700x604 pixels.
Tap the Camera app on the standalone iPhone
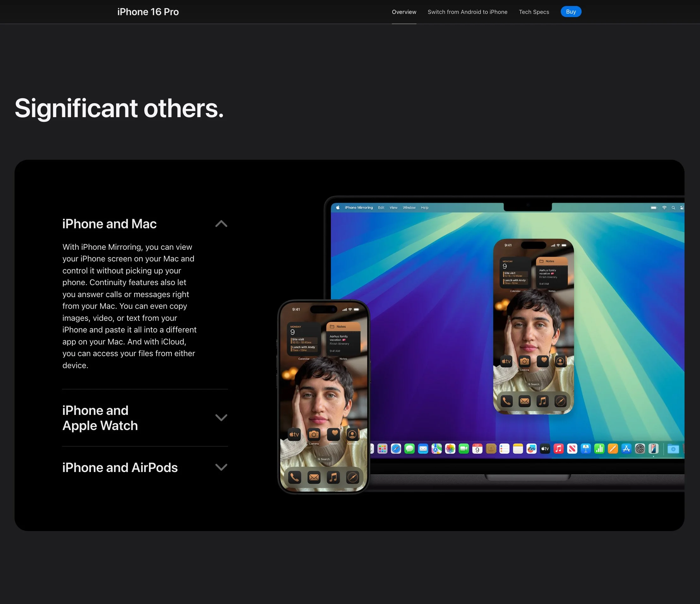[x=314, y=434]
